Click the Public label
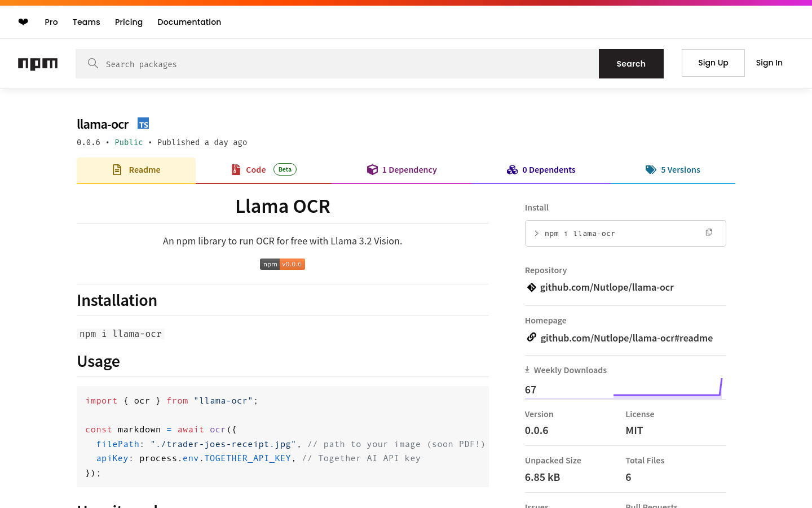Image resolution: width=812 pixels, height=508 pixels. coord(129,142)
